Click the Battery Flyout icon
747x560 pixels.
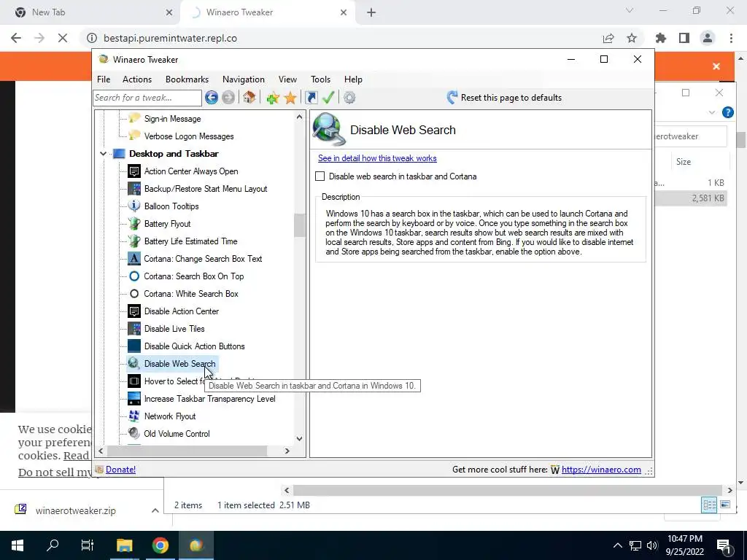click(x=134, y=223)
